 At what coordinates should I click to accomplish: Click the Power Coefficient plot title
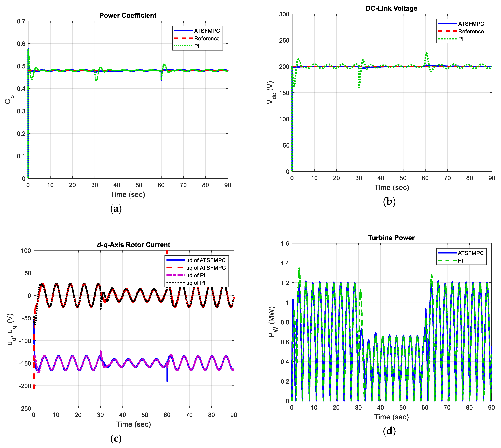pos(128,16)
